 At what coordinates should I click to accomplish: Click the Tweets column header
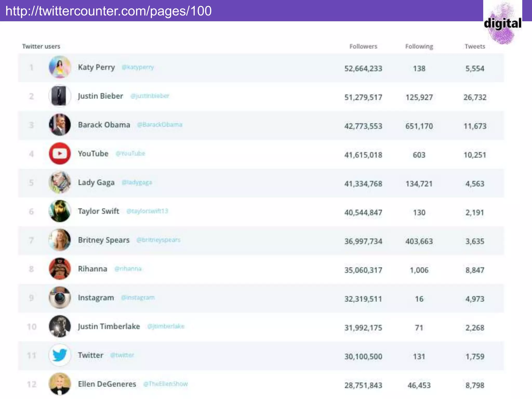pos(475,46)
